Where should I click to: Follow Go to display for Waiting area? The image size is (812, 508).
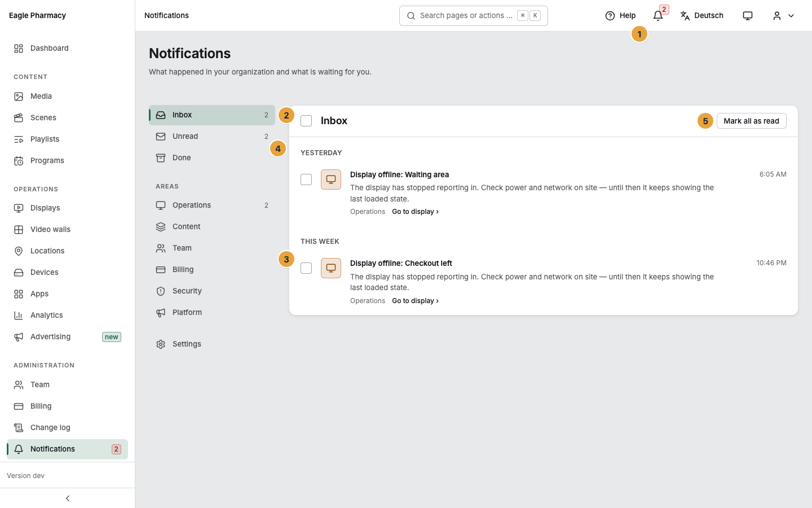pos(415,212)
